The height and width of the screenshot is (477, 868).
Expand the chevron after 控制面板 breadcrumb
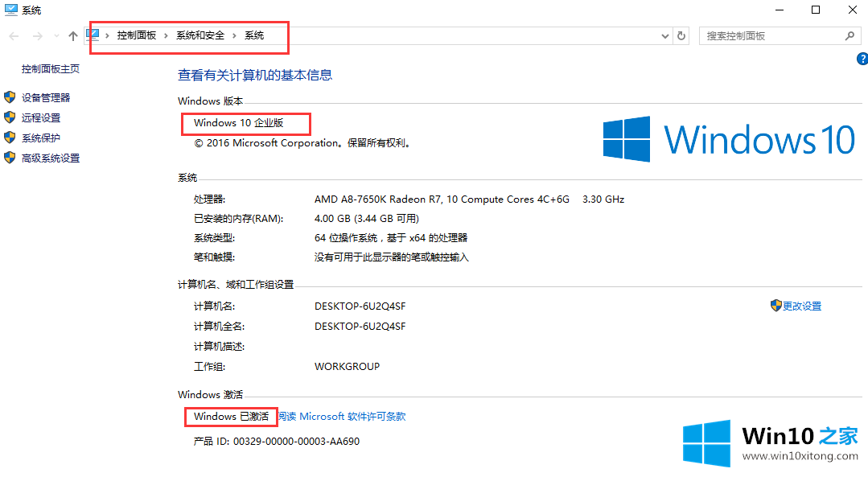[x=167, y=35]
